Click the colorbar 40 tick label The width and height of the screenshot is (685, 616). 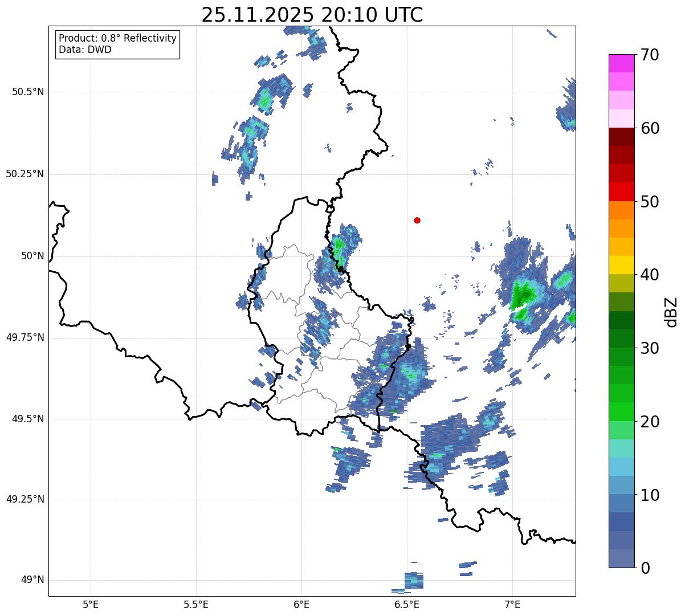(650, 275)
